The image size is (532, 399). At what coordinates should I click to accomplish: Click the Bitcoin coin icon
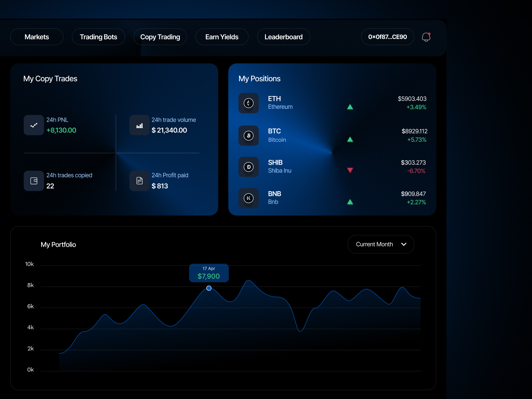(x=248, y=136)
